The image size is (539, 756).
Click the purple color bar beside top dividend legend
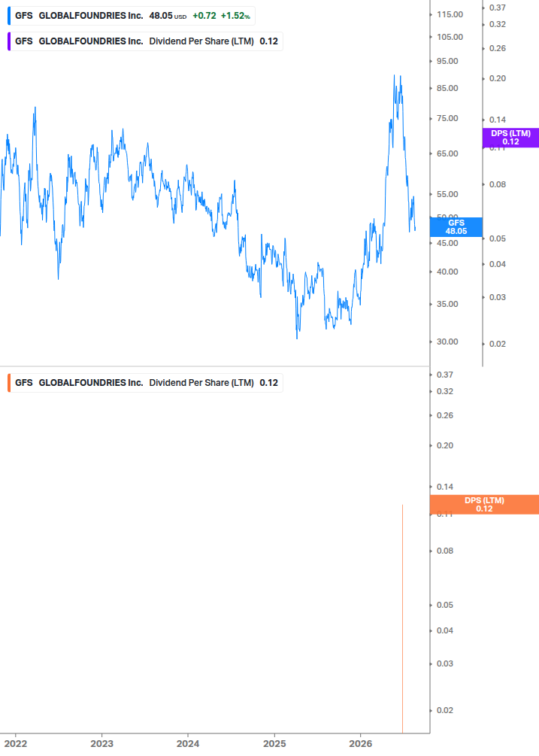click(9, 41)
